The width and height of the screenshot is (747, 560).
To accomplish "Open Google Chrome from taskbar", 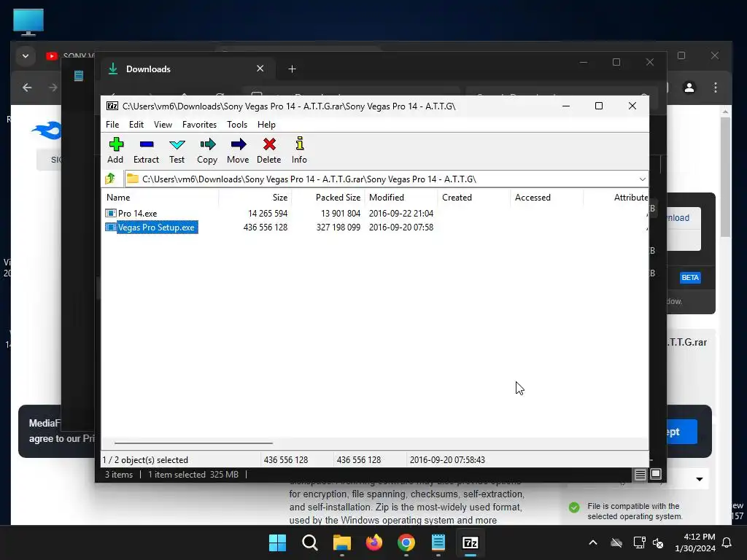I will point(406,542).
